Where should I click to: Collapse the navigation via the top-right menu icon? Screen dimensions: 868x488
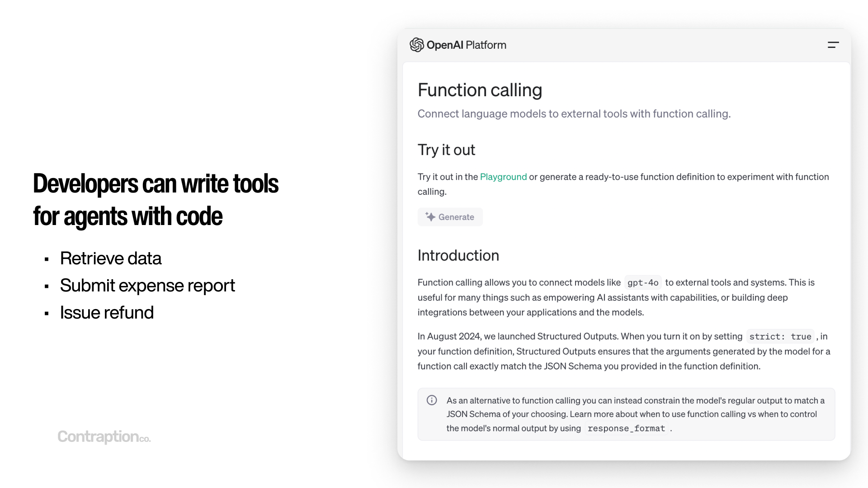point(833,45)
